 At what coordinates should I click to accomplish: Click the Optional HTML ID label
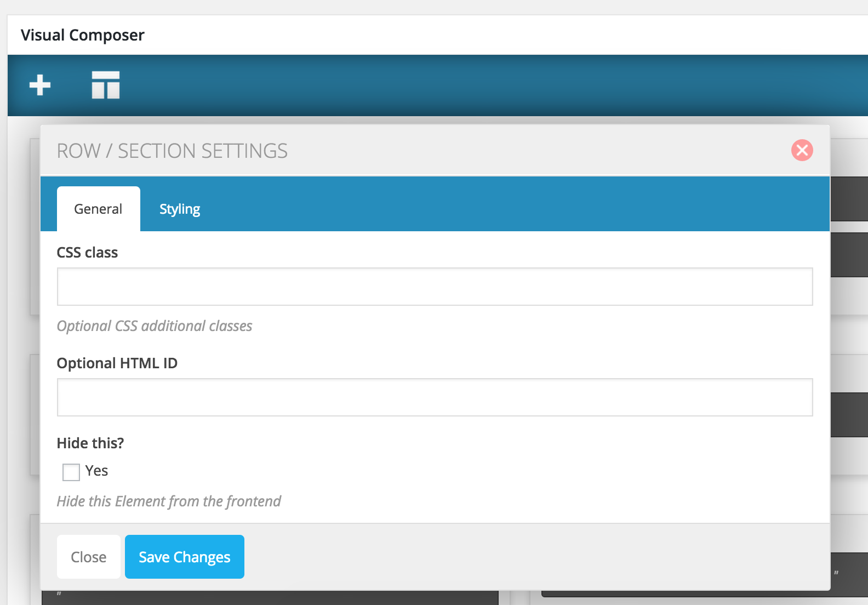(x=117, y=363)
